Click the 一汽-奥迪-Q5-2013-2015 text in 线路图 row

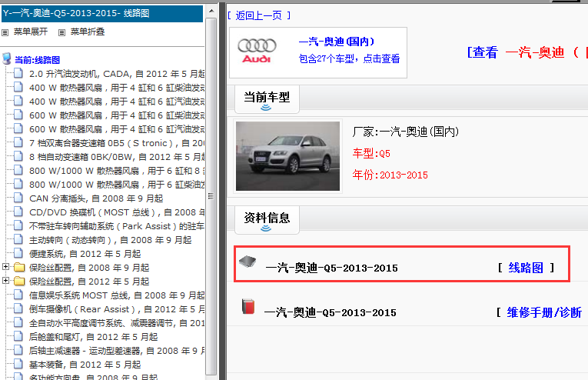click(x=331, y=268)
